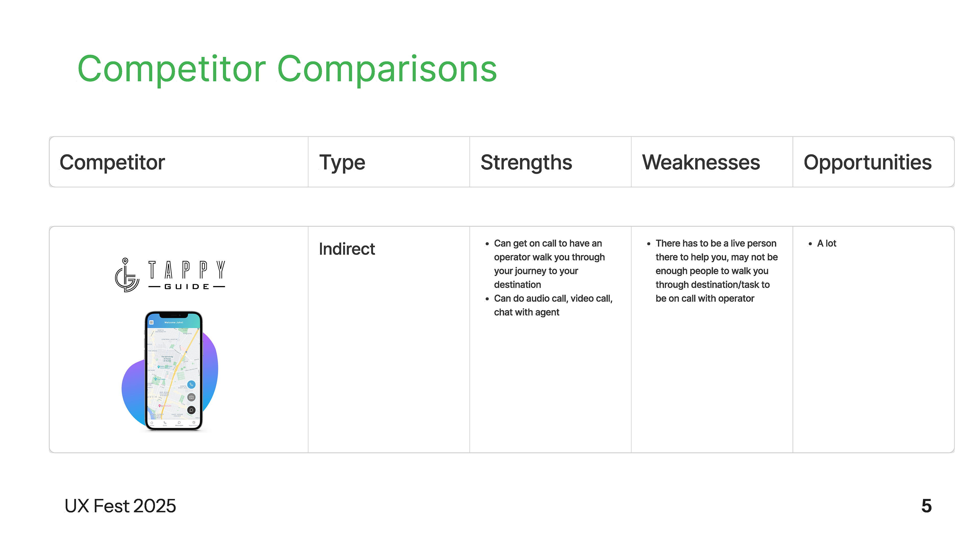The image size is (980, 551).
Task: Select the Competitor Comparisons slide title
Action: click(287, 69)
